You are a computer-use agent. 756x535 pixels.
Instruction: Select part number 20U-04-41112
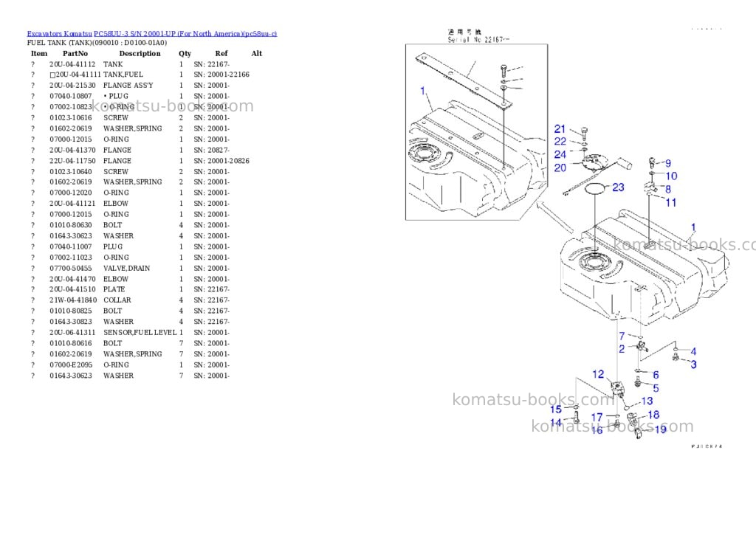[72, 64]
